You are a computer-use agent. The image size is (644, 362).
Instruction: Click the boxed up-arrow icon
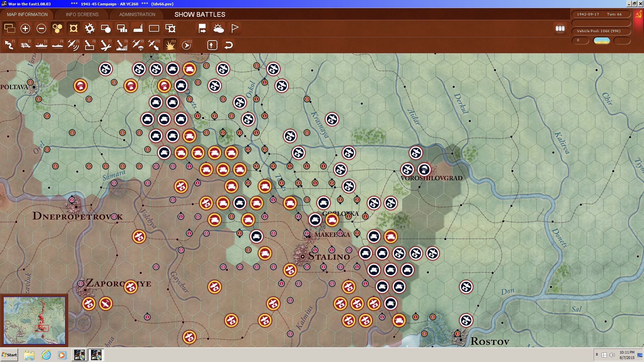point(212,45)
